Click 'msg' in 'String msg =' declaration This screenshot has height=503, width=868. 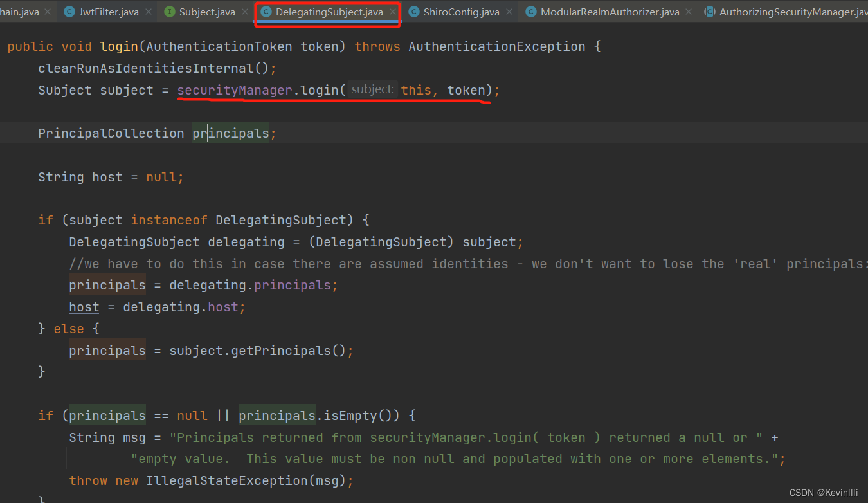pyautogui.click(x=134, y=437)
